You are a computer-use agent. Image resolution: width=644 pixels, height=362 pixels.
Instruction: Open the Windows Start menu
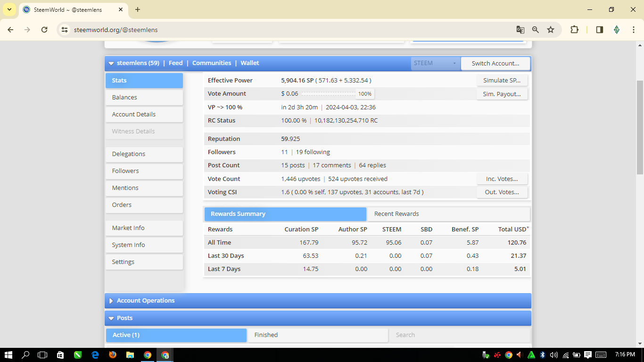coord(8,355)
